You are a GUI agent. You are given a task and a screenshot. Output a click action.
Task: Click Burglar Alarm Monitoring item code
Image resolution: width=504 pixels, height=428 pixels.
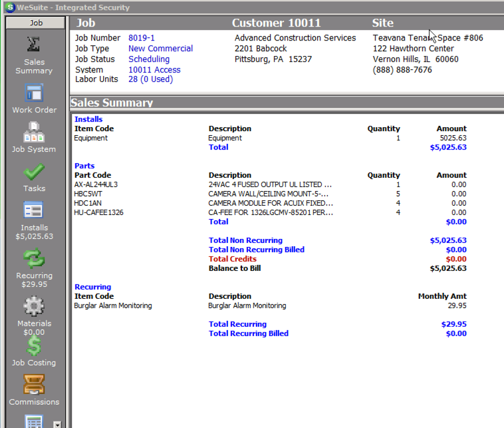[x=113, y=306]
